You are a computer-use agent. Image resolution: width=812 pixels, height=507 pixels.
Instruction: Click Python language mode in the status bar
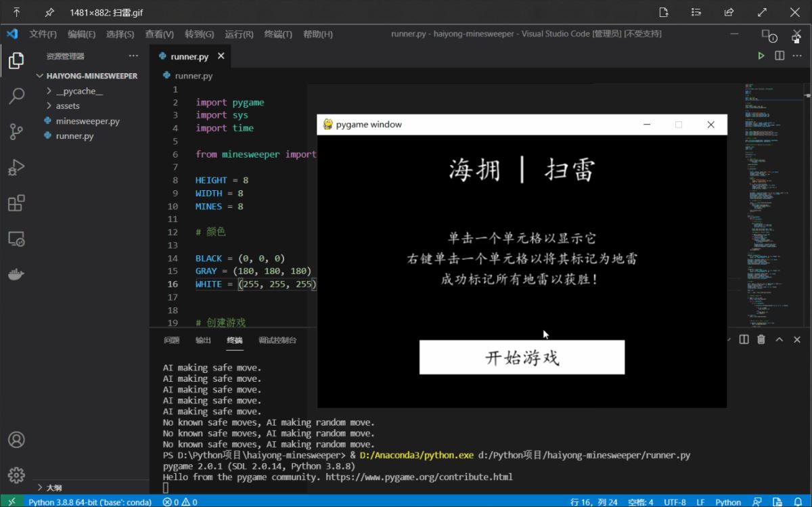[x=728, y=502]
